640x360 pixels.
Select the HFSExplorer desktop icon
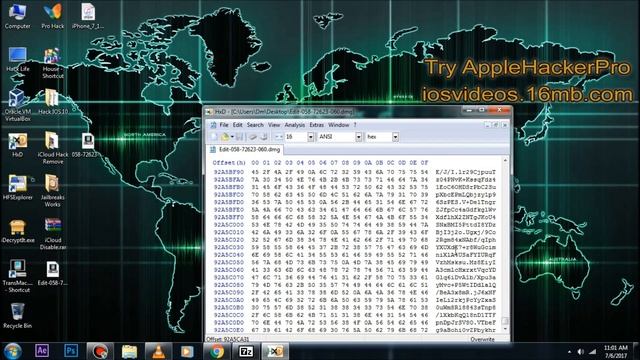18,188
